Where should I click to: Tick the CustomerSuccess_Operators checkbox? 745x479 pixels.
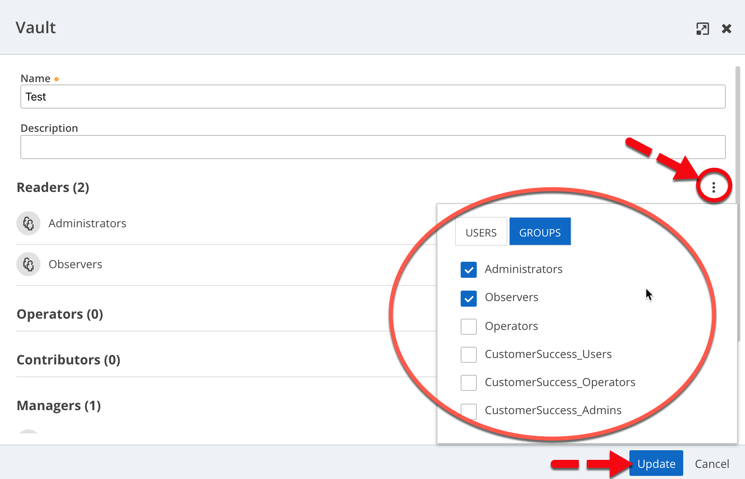pos(468,382)
